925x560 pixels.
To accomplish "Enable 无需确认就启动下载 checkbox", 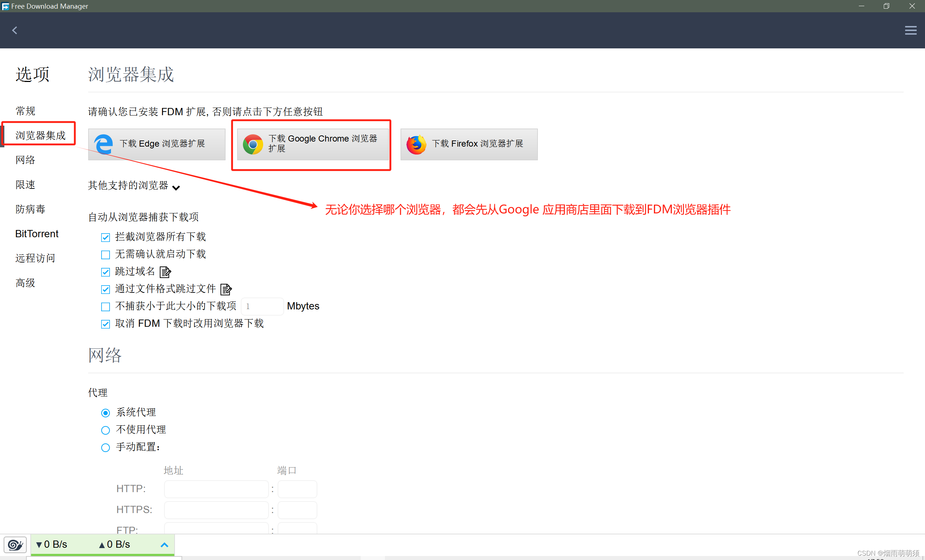I will pos(106,255).
